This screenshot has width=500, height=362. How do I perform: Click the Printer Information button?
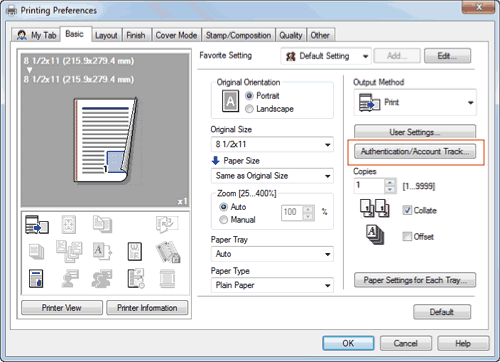coord(147,308)
